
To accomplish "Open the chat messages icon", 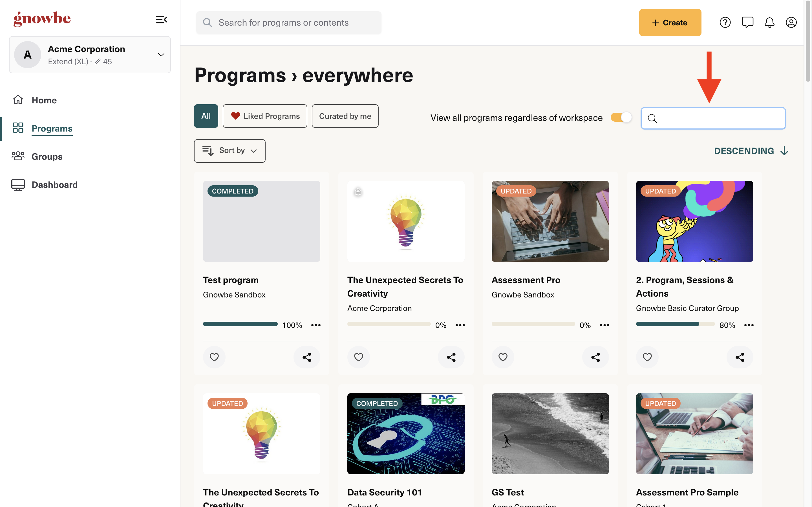I will pyautogui.click(x=747, y=23).
